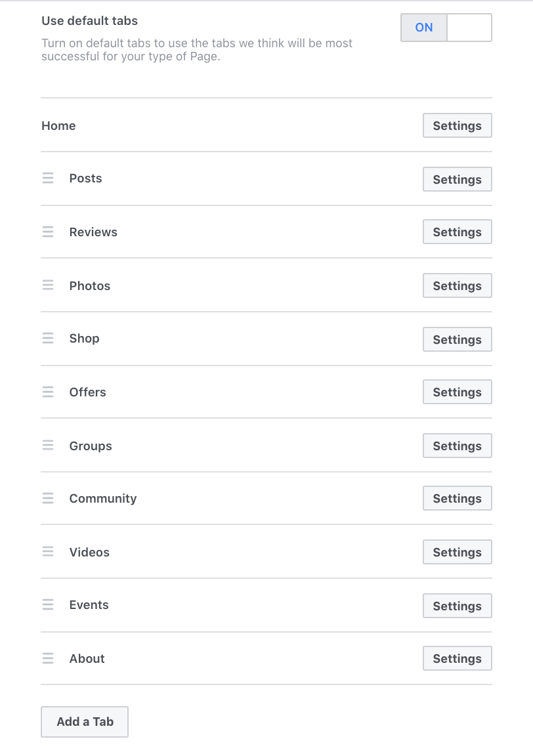Open Settings for the Shop tab
533x756 pixels.
click(x=457, y=339)
